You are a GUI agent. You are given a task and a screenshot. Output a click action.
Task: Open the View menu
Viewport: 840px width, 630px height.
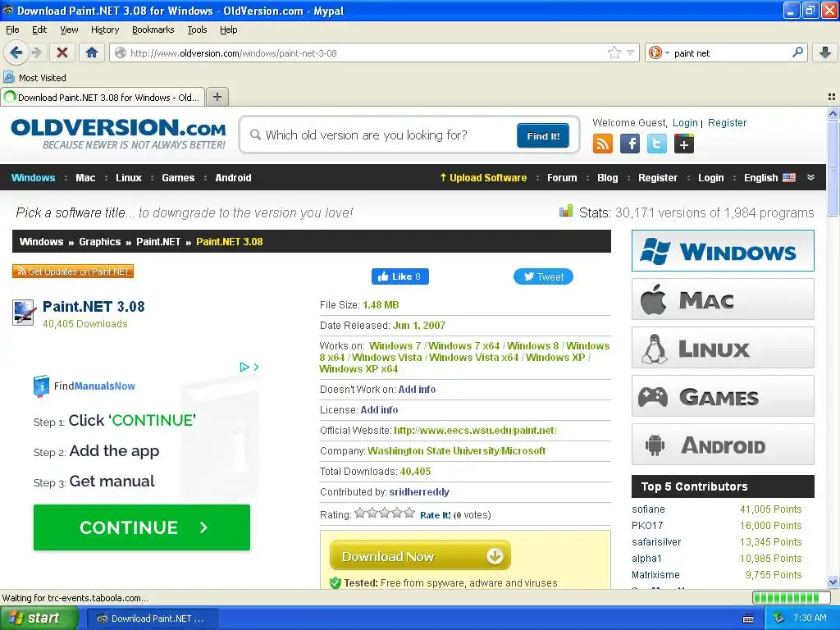[x=69, y=30]
